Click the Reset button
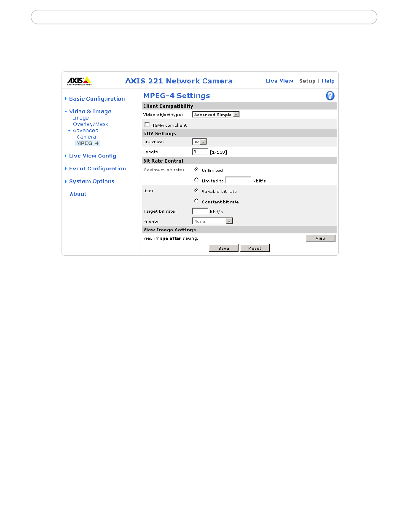This screenshot has height=532, width=402. pos(255,248)
